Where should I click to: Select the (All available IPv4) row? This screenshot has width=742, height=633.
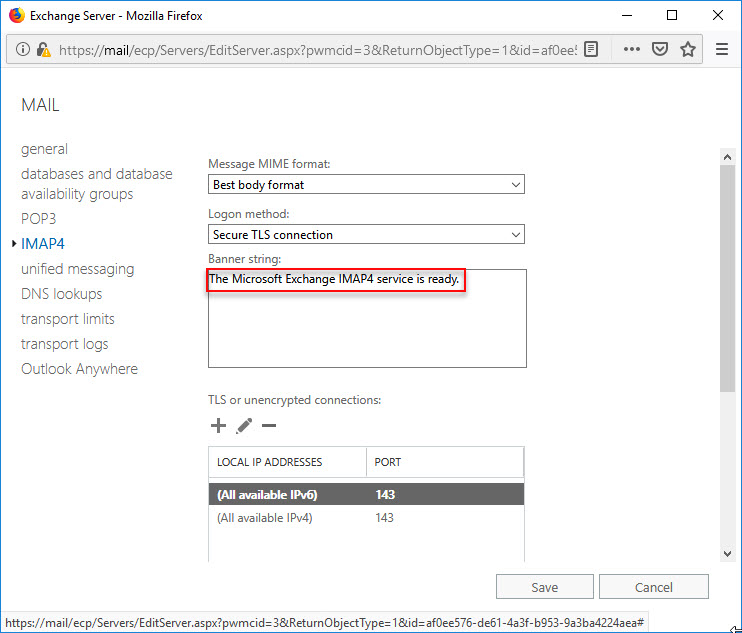point(366,518)
